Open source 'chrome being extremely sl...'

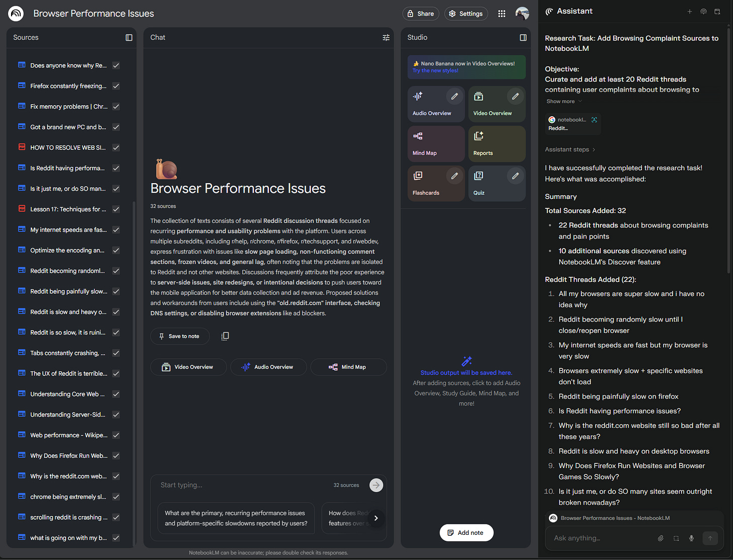[68, 497]
